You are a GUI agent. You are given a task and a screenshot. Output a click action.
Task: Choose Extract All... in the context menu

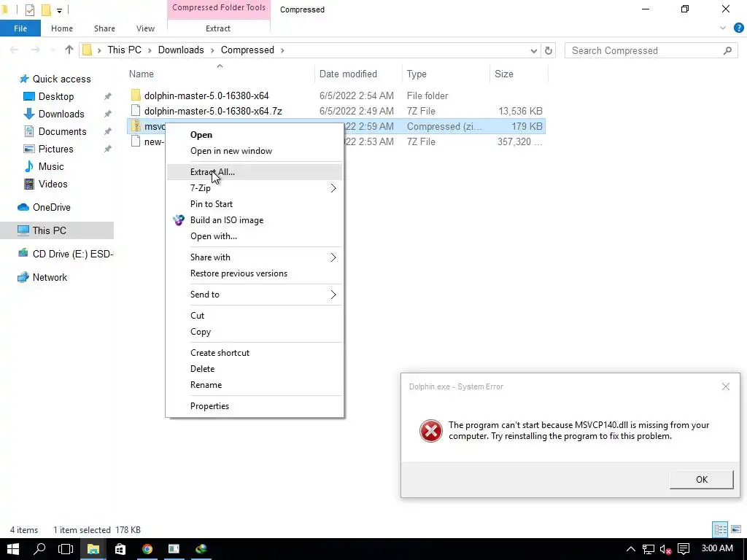tap(212, 172)
